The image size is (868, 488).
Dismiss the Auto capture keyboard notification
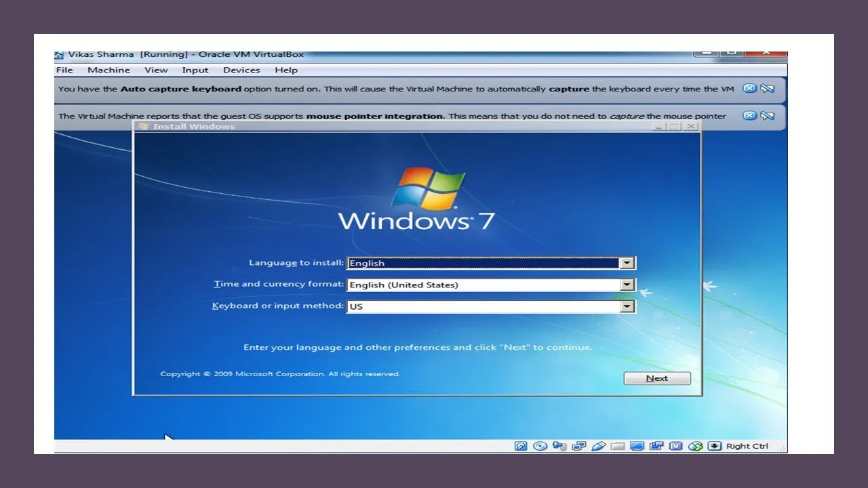pyautogui.click(x=749, y=89)
